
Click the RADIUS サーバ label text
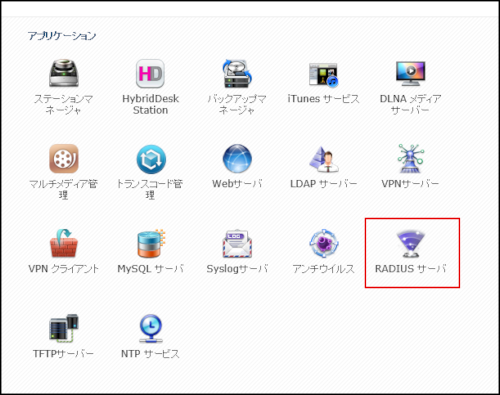click(411, 269)
